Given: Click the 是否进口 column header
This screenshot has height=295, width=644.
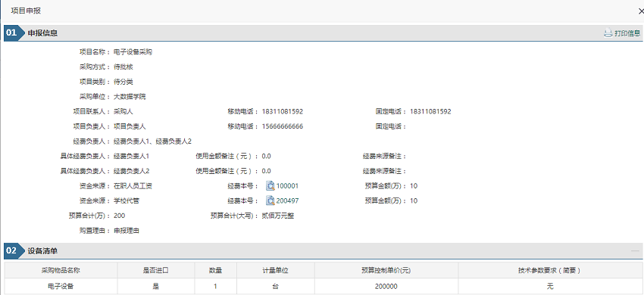Looking at the screenshot, I should (155, 270).
